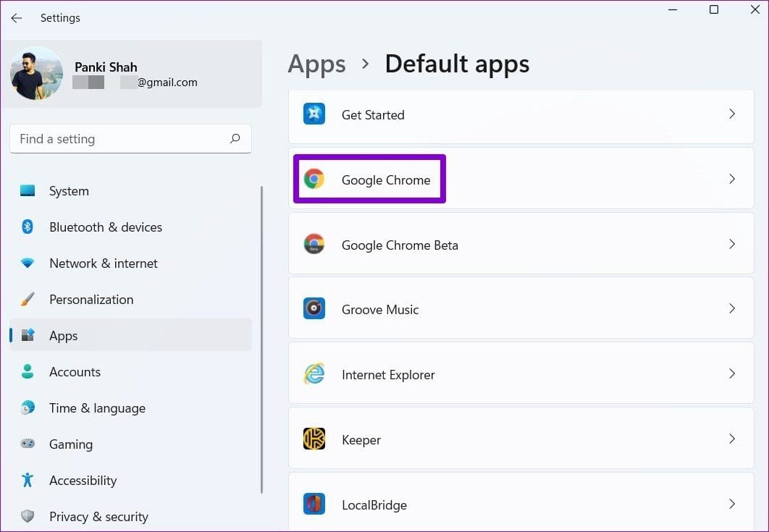Open the Google Chrome Beta text label

tap(400, 245)
